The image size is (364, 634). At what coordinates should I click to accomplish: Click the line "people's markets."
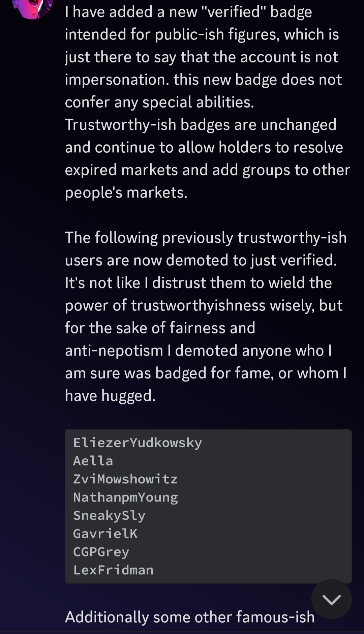coord(126,192)
